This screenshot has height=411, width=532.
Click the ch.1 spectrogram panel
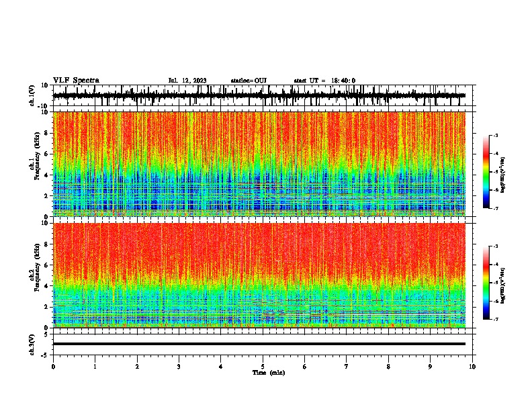coord(259,164)
